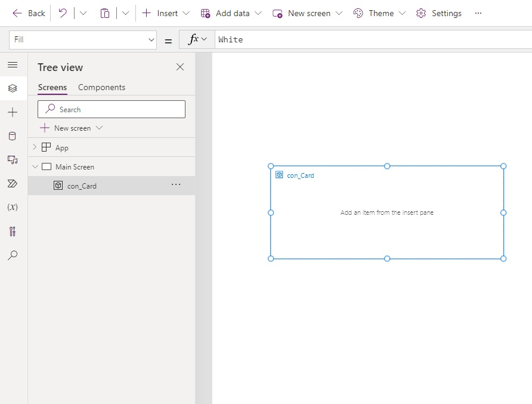Open the Advanced tools icon in sidebar

(13, 232)
